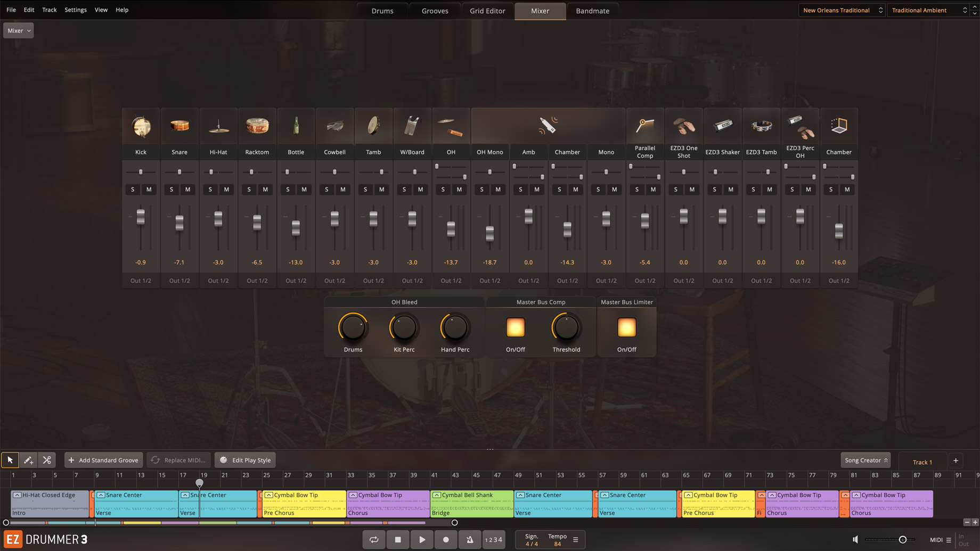The height and width of the screenshot is (551, 980).
Task: Switch to the Grooves tab
Action: click(x=435, y=11)
